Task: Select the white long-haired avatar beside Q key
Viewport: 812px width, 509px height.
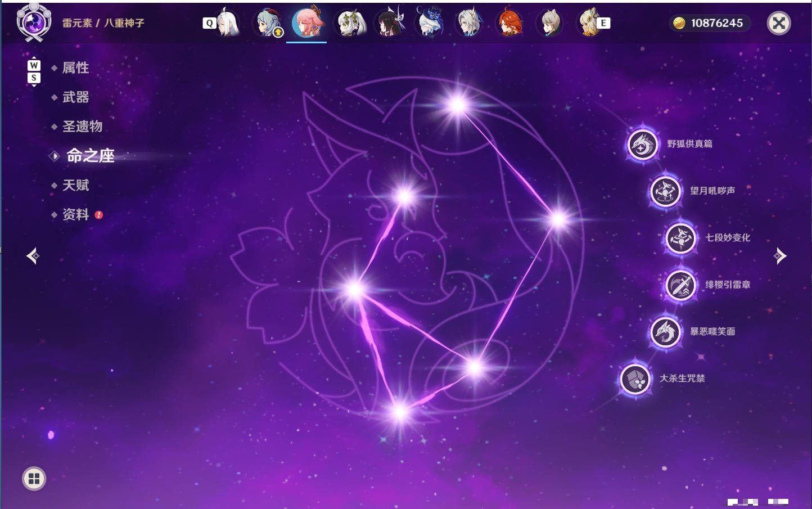Action: [229, 23]
